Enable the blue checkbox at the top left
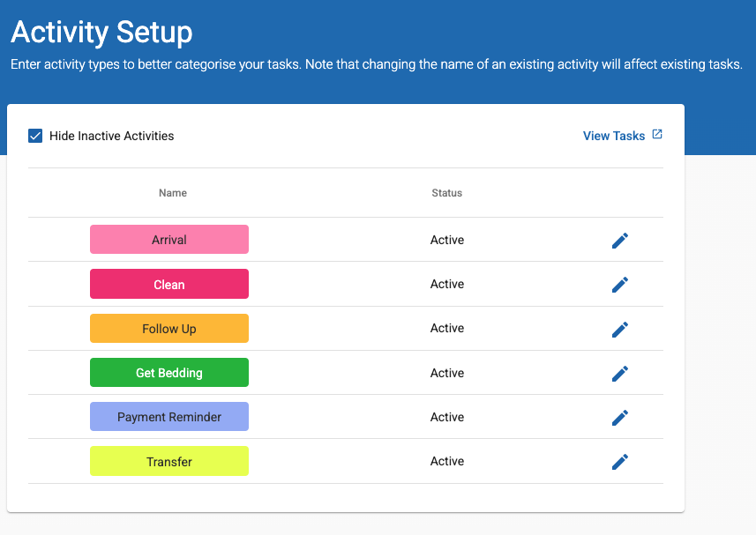756x535 pixels. pyautogui.click(x=35, y=136)
